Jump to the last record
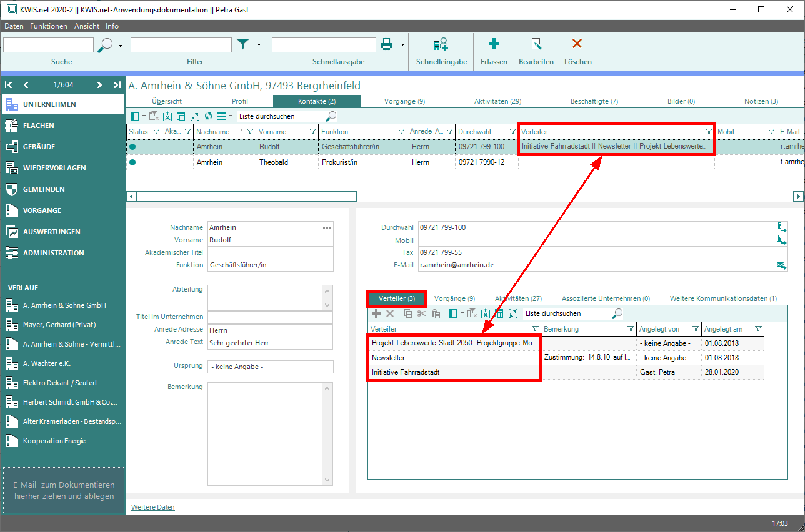Image resolution: width=805 pixels, height=532 pixels. tap(117, 85)
